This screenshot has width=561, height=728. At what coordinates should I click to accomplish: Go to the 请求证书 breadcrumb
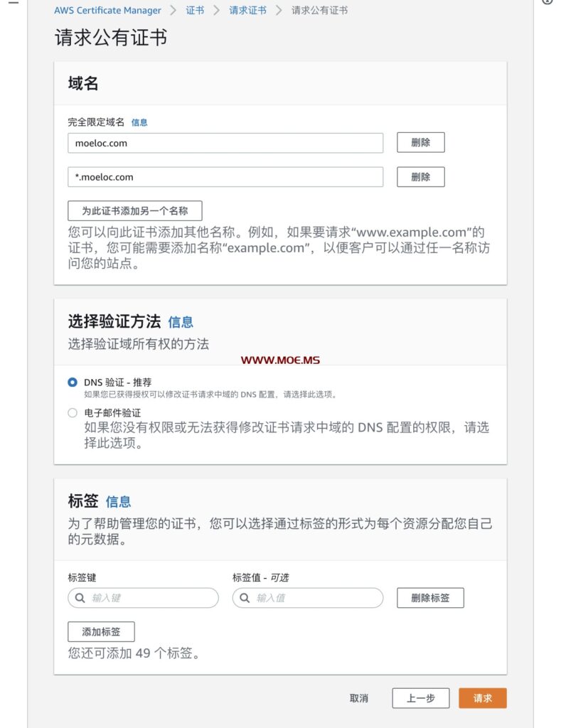tap(247, 11)
